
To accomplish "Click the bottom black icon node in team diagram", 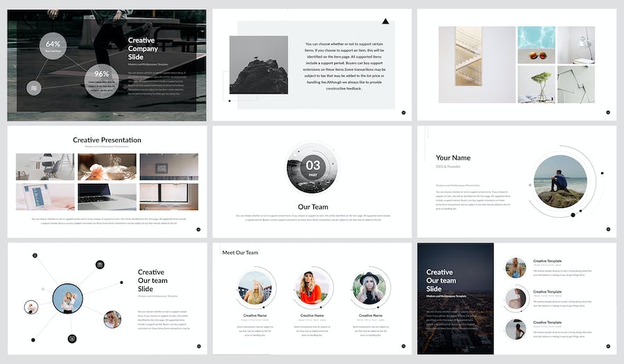I will (x=72, y=338).
